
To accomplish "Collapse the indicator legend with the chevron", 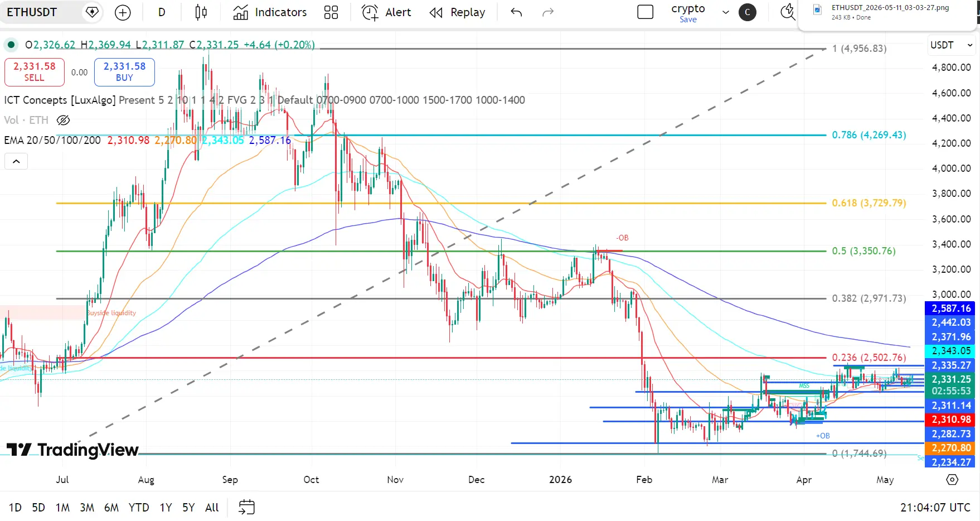I will [x=16, y=161].
